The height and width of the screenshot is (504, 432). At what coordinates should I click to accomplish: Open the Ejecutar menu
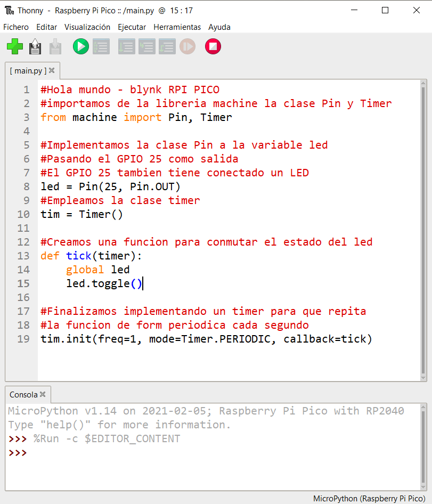(132, 27)
